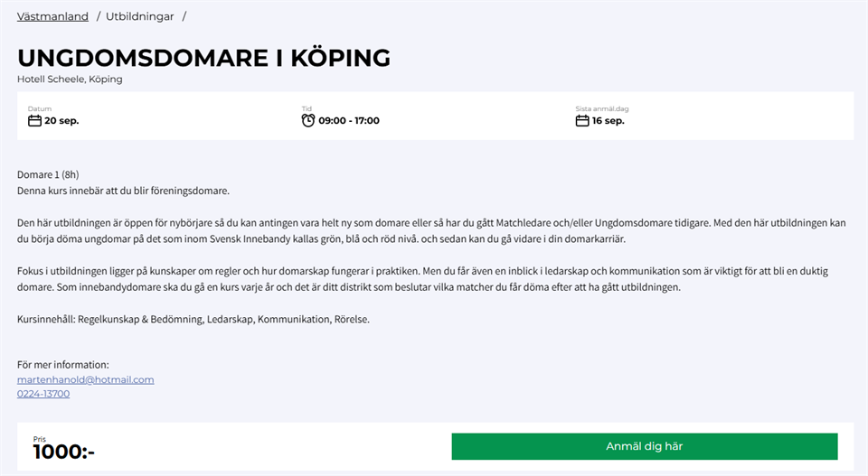The width and height of the screenshot is (868, 476).
Task: Click the Sista anmäl.dag label
Action: point(602,109)
